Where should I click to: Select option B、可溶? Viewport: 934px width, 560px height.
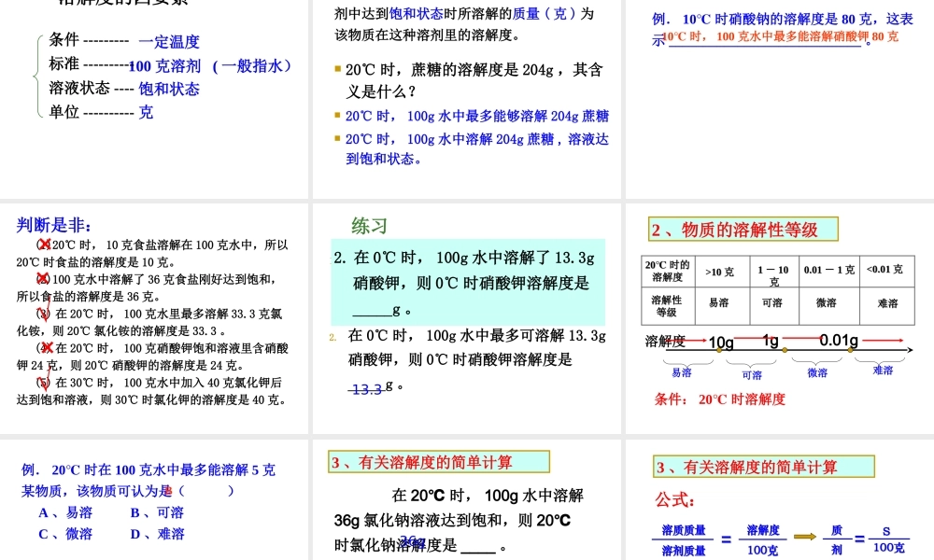click(x=157, y=513)
